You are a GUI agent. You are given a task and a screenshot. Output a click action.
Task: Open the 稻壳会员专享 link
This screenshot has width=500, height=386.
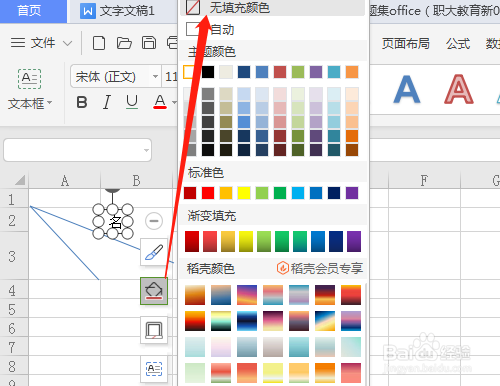320,268
